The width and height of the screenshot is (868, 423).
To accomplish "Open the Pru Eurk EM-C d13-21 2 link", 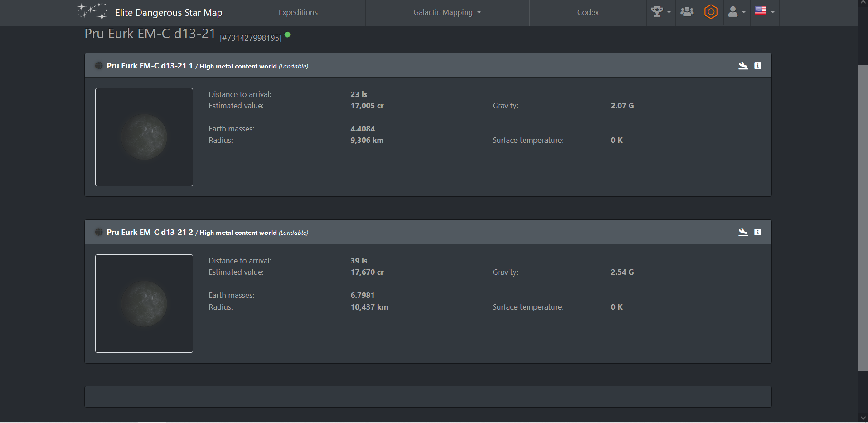I will 150,232.
